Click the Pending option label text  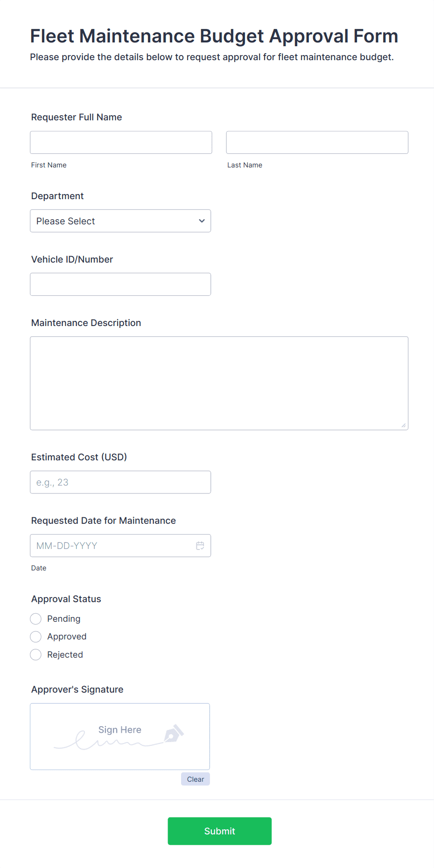pyautogui.click(x=64, y=619)
